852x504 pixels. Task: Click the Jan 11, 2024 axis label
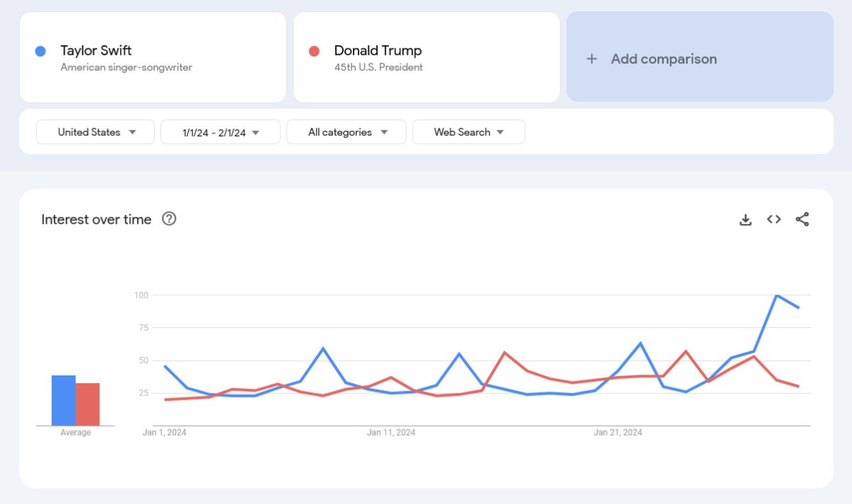pyautogui.click(x=391, y=432)
